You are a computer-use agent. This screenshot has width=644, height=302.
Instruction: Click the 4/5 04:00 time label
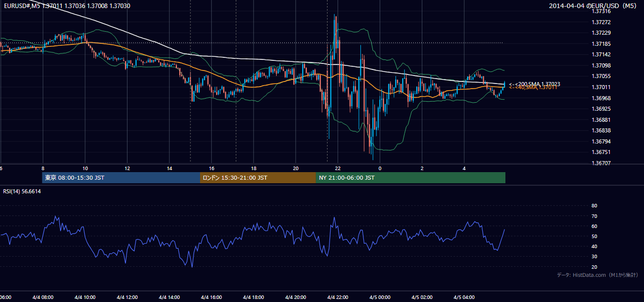[x=464, y=297]
